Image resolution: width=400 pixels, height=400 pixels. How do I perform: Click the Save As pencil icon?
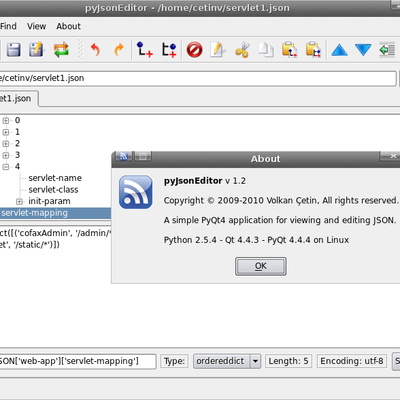point(36,50)
